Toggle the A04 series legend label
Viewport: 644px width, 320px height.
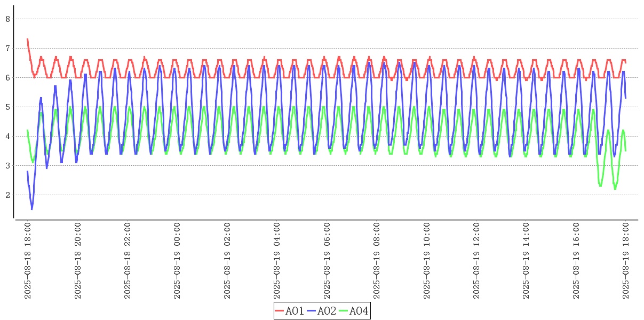pos(359,311)
